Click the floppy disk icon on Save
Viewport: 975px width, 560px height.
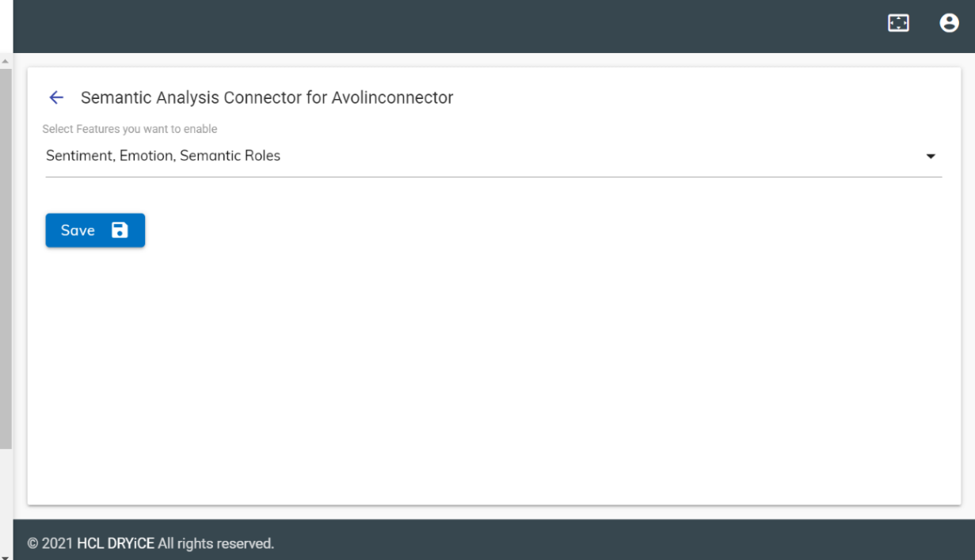pyautogui.click(x=120, y=230)
